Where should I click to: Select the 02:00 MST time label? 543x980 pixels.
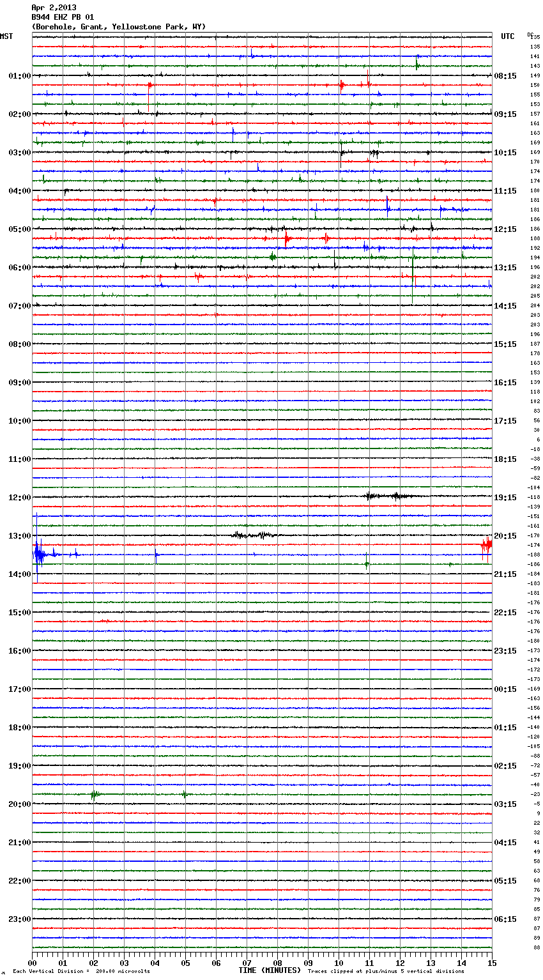click(20, 114)
